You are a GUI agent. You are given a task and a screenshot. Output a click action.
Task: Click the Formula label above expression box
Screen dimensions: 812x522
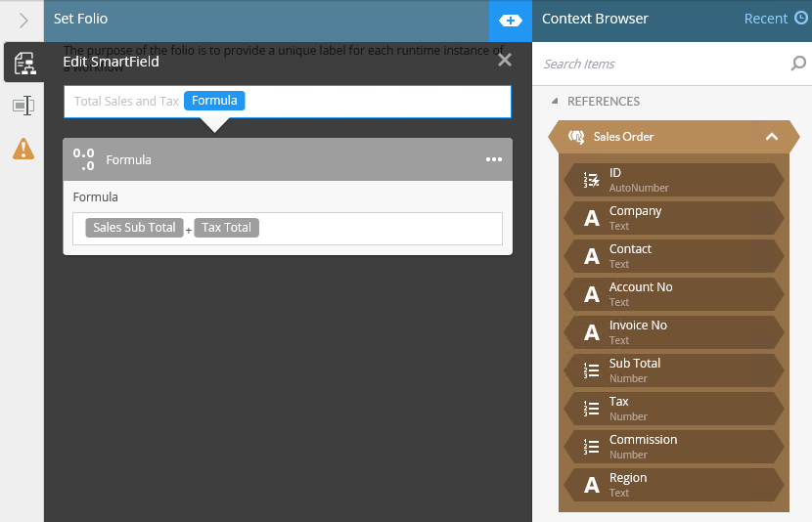95,197
